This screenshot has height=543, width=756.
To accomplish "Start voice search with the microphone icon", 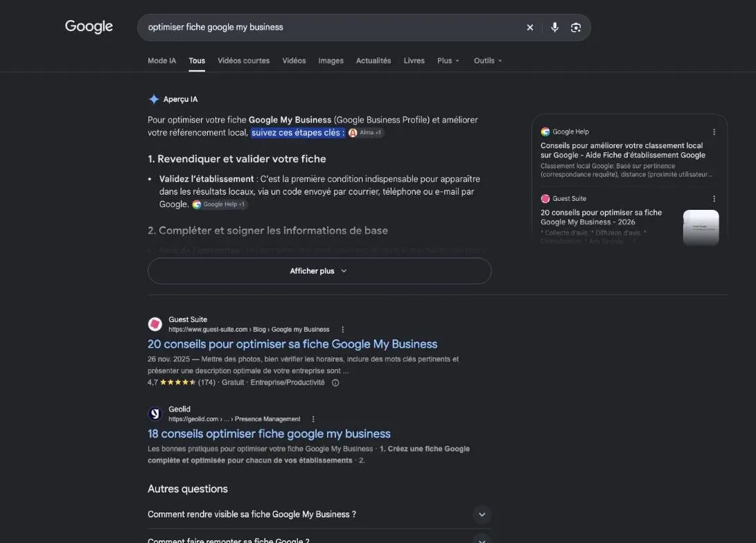I will (x=554, y=28).
